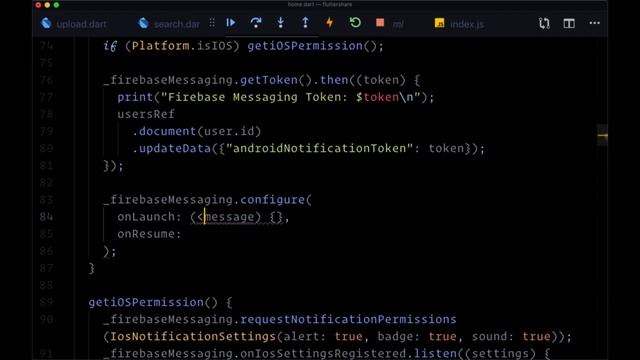Step over in the debug toolbar
Image resolution: width=640 pixels, height=360 pixels.
click(x=256, y=23)
